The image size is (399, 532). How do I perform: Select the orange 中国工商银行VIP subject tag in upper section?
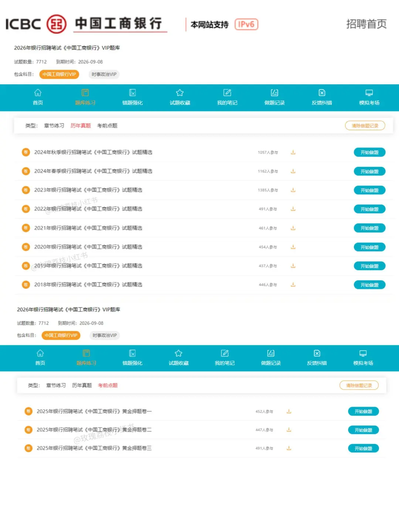pos(59,74)
